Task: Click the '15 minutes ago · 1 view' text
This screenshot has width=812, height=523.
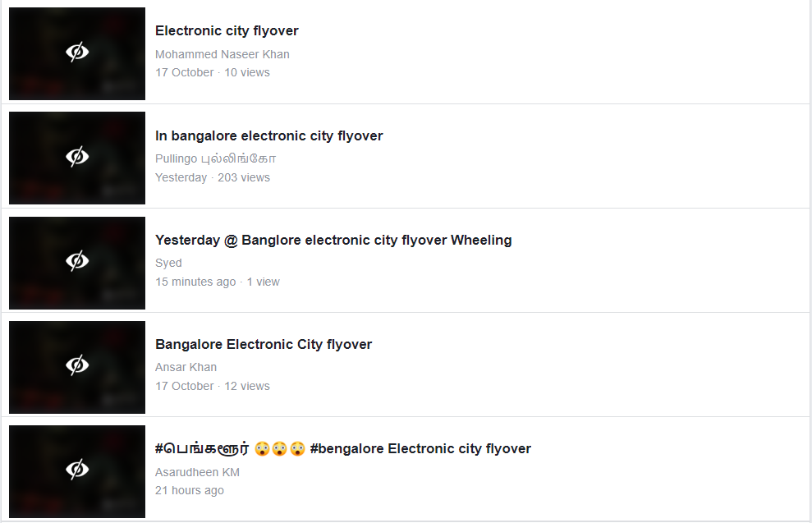Action: click(x=217, y=282)
